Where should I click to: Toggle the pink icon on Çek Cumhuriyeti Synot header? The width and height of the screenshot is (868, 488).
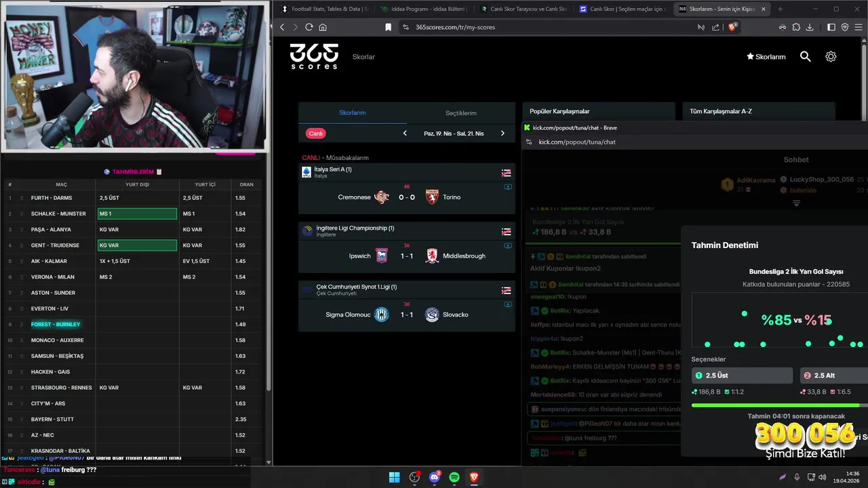[506, 290]
